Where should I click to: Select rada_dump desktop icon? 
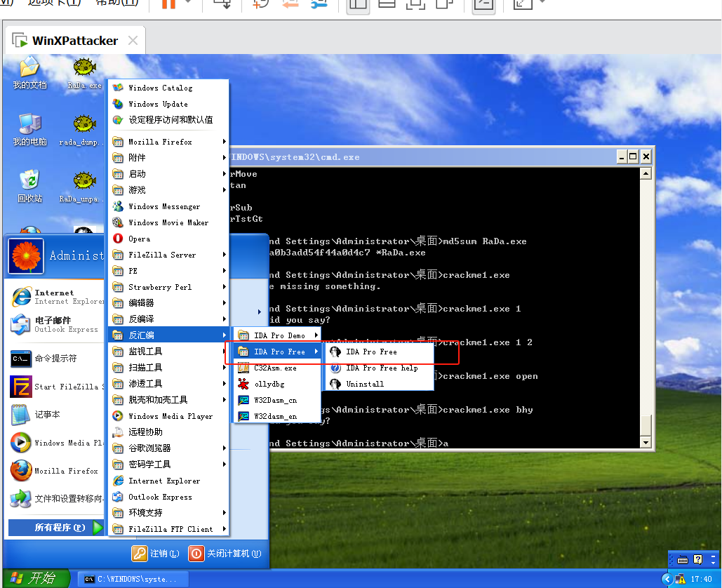tap(82, 130)
